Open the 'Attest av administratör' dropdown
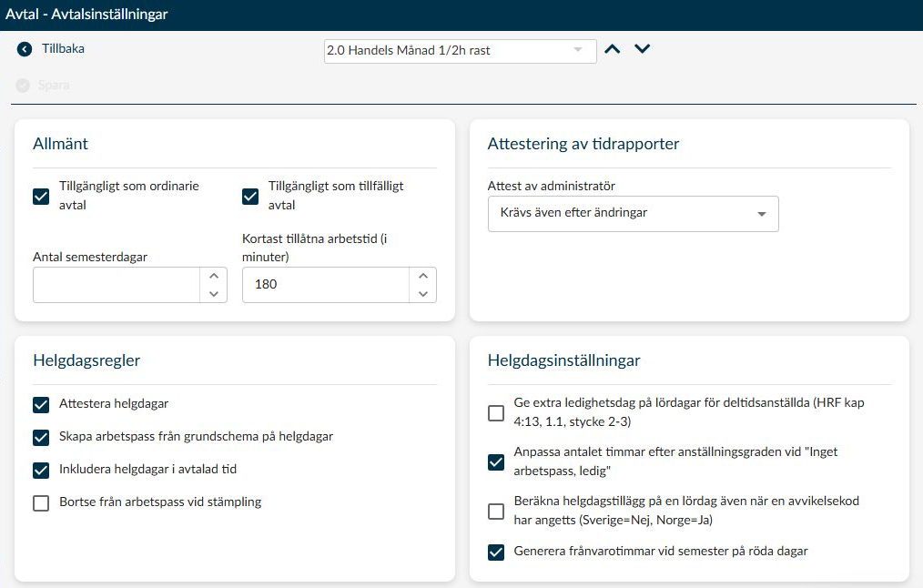 pyautogui.click(x=634, y=214)
